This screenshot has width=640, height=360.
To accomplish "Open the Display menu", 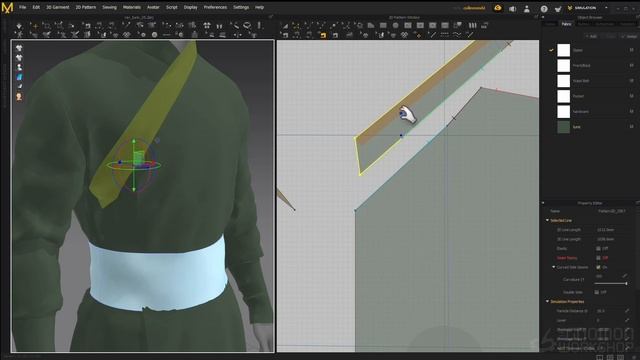I will [x=190, y=7].
